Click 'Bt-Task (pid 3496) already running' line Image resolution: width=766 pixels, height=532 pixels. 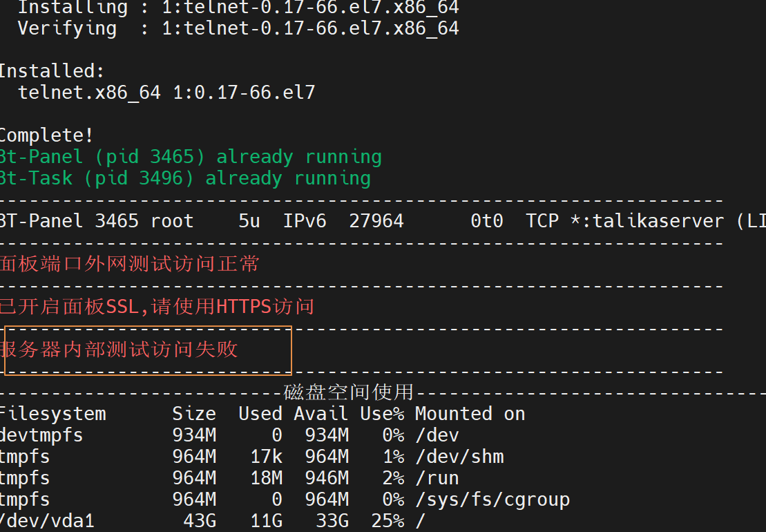click(x=185, y=179)
